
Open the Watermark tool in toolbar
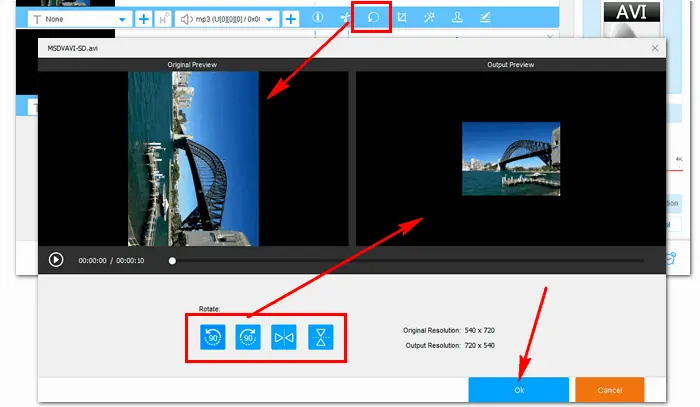[457, 18]
